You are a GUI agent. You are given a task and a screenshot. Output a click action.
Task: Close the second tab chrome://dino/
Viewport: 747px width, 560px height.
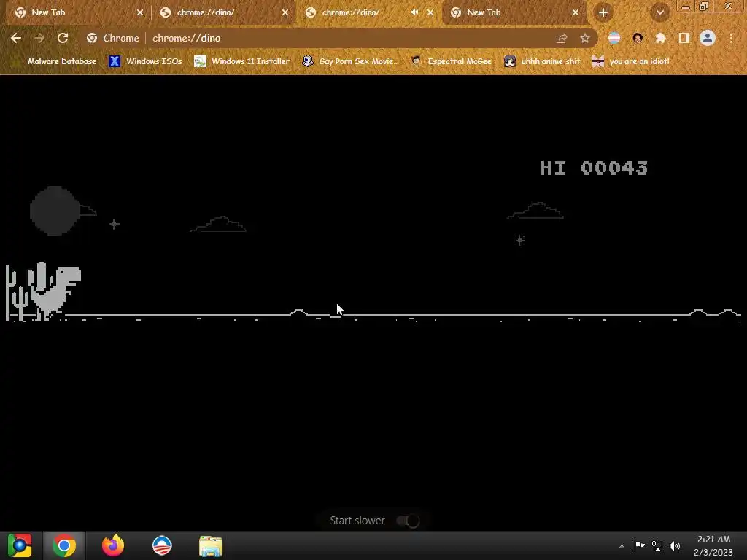285,12
